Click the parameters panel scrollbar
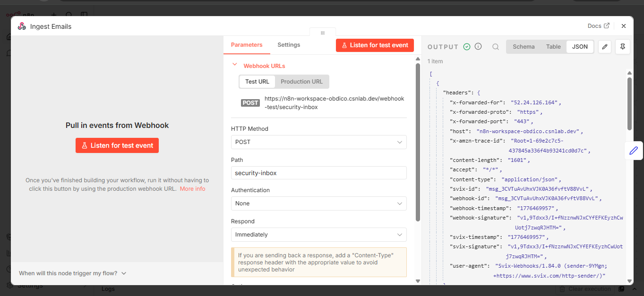The image size is (644, 296). point(418,142)
